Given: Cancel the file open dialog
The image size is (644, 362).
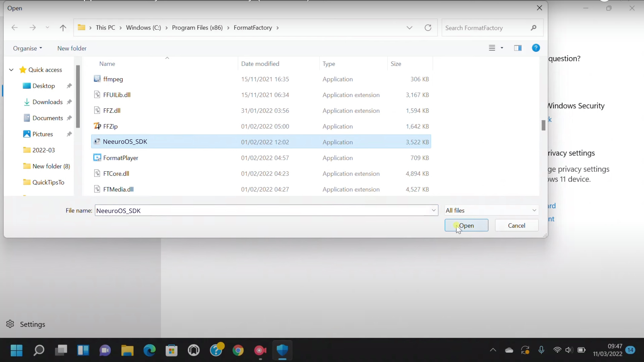Looking at the screenshot, I should coord(516,225).
